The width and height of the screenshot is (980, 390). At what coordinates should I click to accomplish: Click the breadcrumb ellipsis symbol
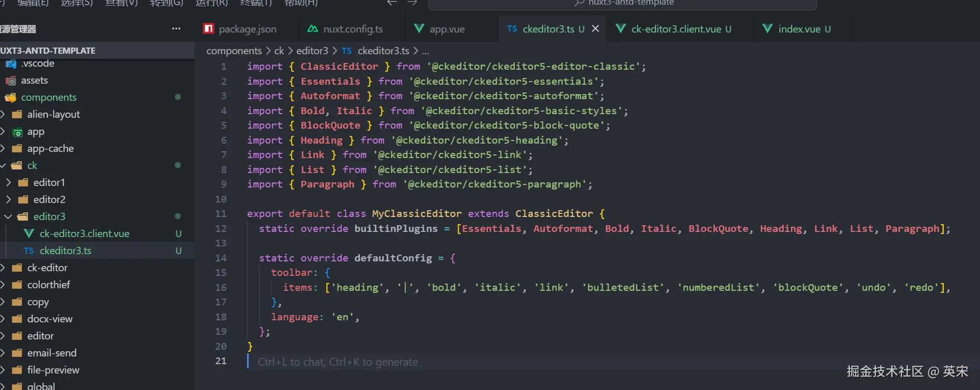point(425,51)
